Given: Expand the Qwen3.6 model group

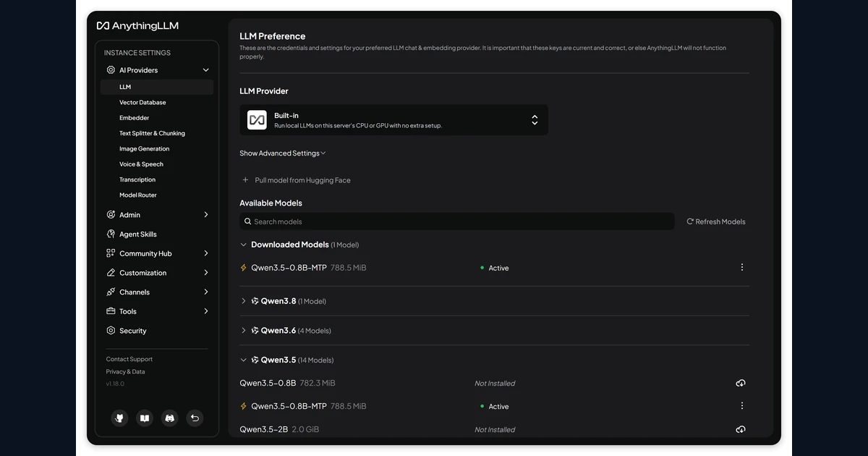Looking at the screenshot, I should [x=244, y=331].
